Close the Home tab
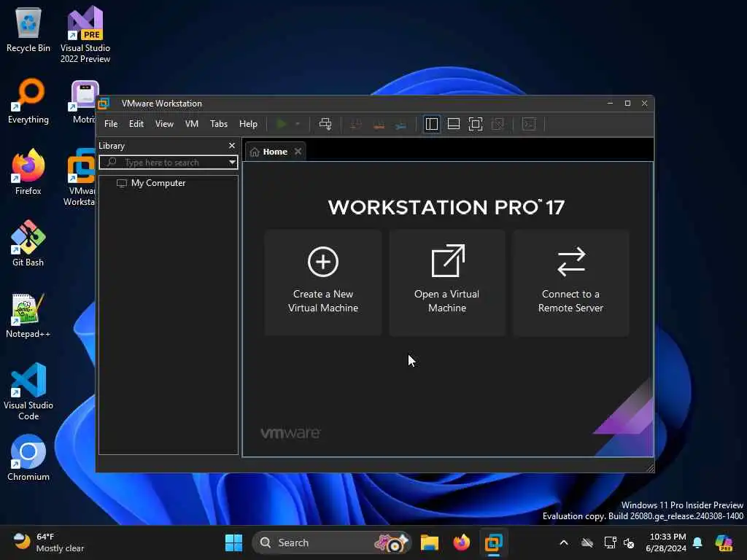The image size is (747, 560). (298, 152)
